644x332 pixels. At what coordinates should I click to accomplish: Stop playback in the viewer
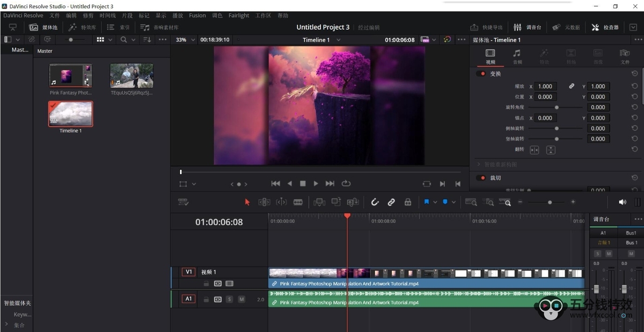click(x=303, y=184)
